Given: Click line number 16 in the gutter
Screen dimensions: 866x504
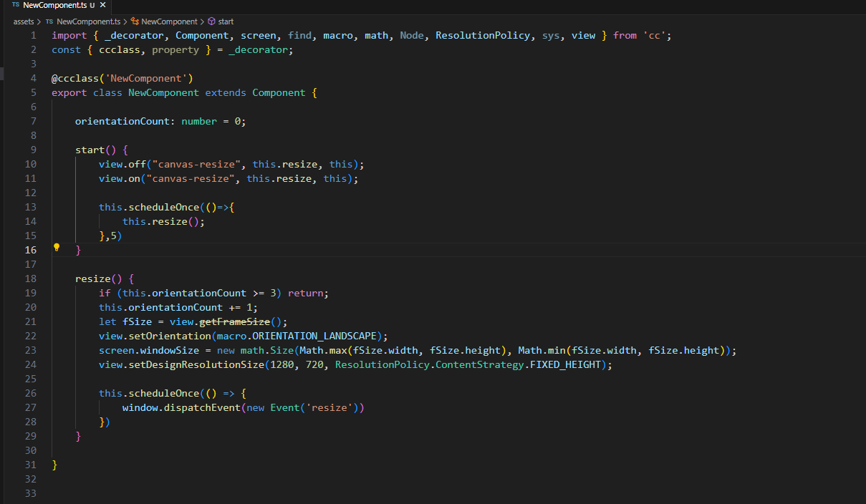Looking at the screenshot, I should (31, 250).
